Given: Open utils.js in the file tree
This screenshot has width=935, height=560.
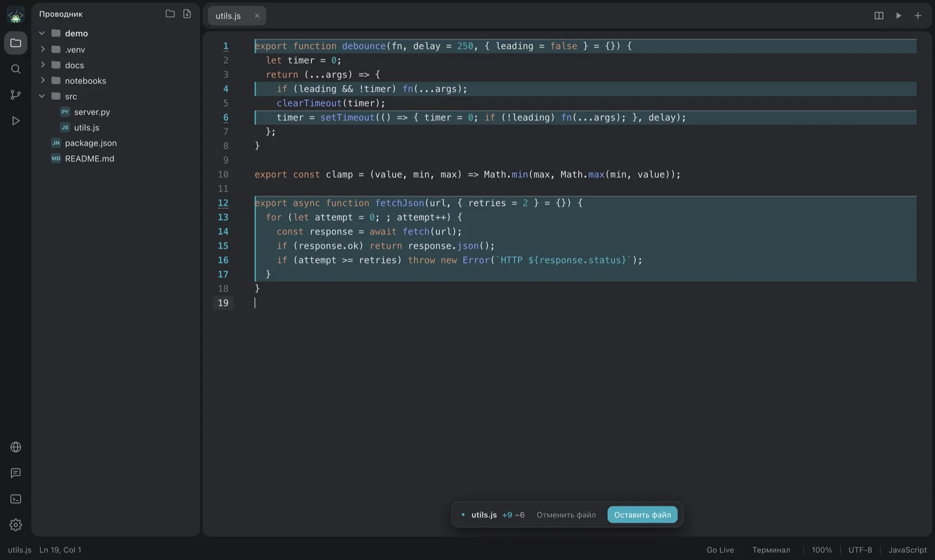Looking at the screenshot, I should click(x=115, y=127).
